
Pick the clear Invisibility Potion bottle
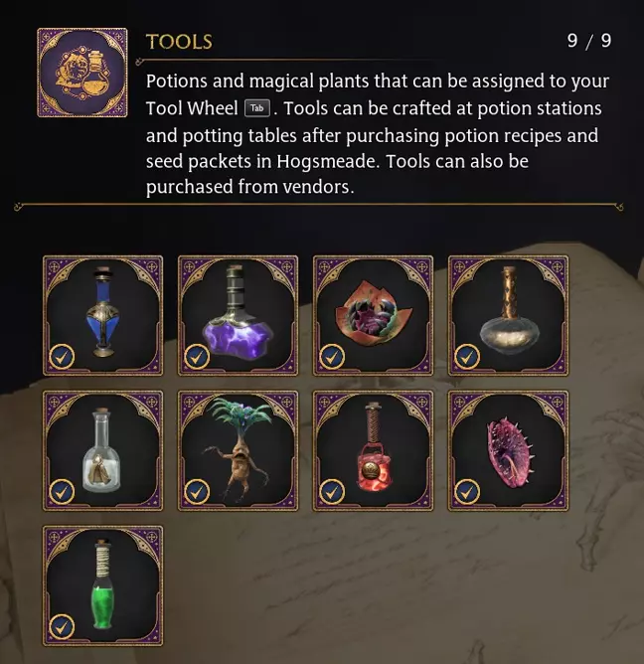pos(103,450)
